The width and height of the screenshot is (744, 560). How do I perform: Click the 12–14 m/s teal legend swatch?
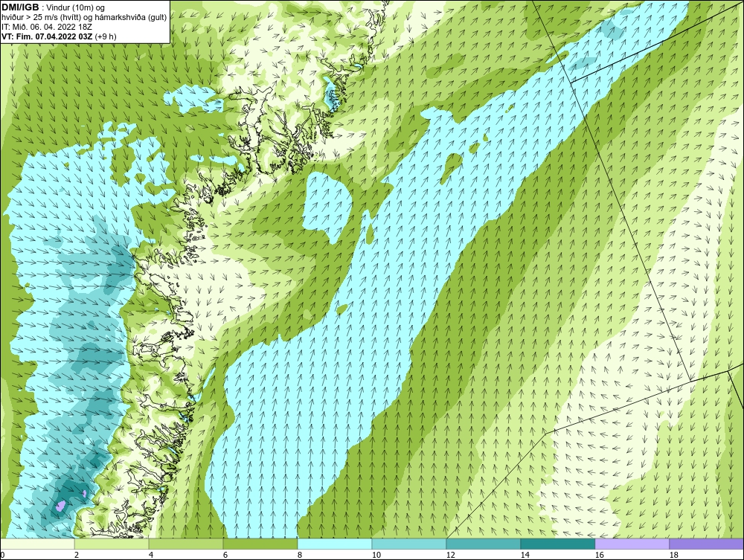point(484,544)
